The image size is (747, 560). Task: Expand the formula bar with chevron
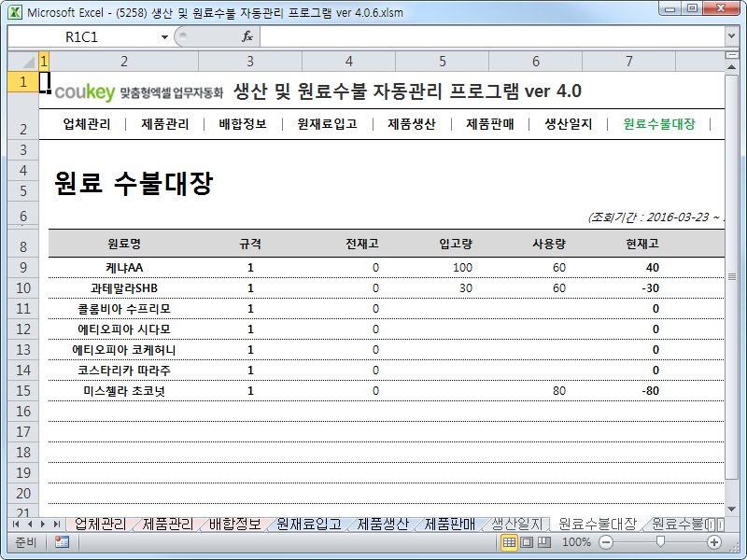click(732, 36)
